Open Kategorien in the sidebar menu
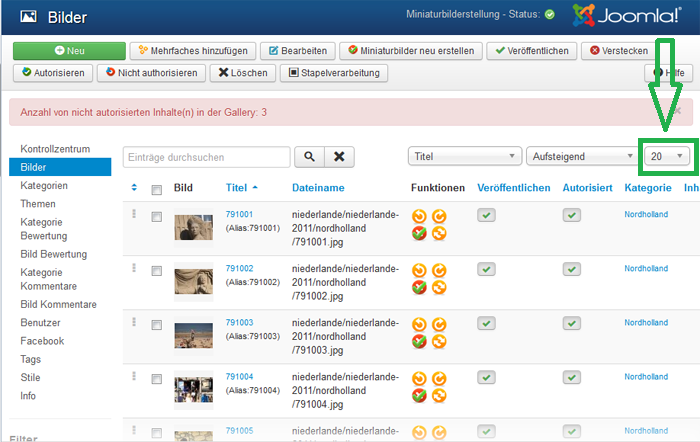This screenshot has height=442, width=700. tap(44, 185)
